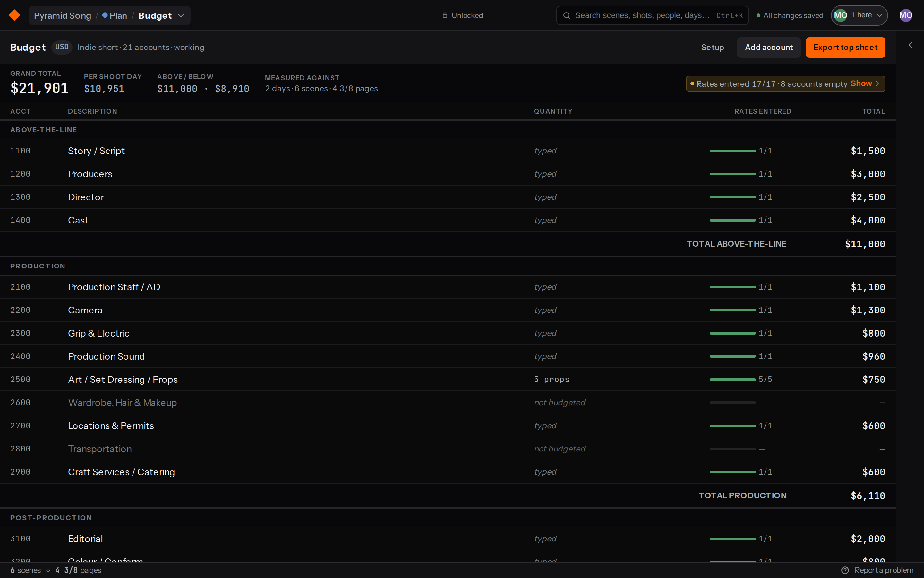This screenshot has width=924, height=578.
Task: Click the Unlocked padlock icon
Action: (445, 15)
